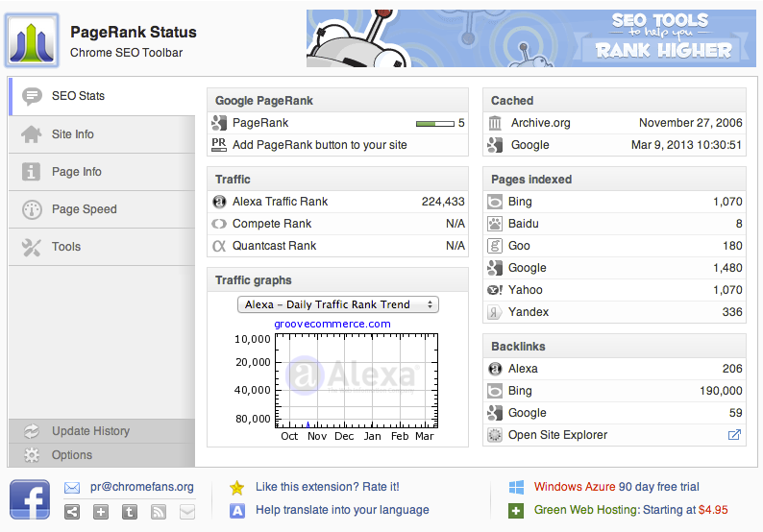Click Add PageRank button to your site
This screenshot has height=532, width=763.
(x=320, y=145)
